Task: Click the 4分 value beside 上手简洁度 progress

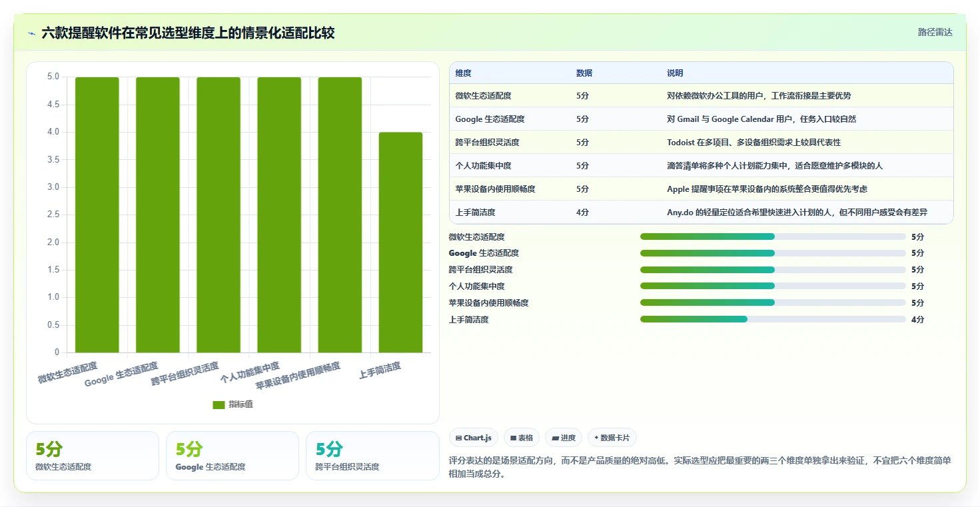Action: (917, 320)
